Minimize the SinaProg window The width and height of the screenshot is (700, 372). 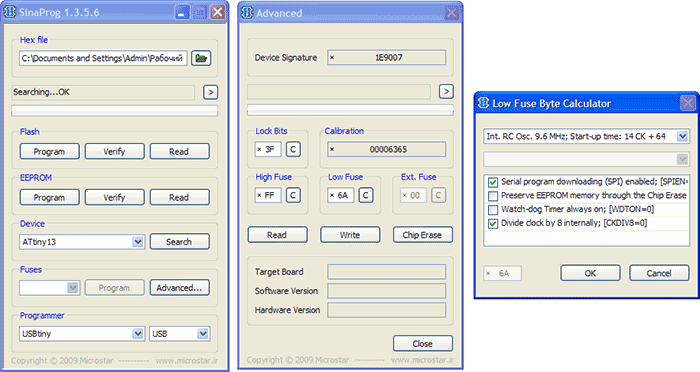coord(182,12)
